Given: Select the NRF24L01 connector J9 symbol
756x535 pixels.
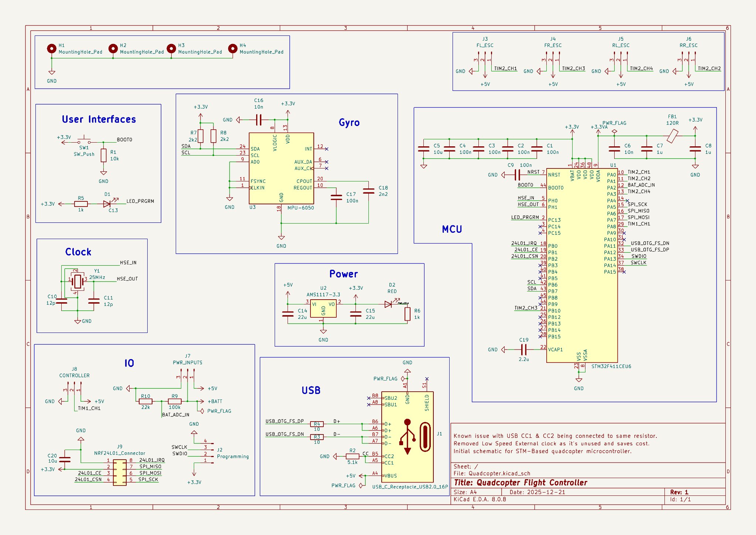Looking at the screenshot, I should coord(120,472).
